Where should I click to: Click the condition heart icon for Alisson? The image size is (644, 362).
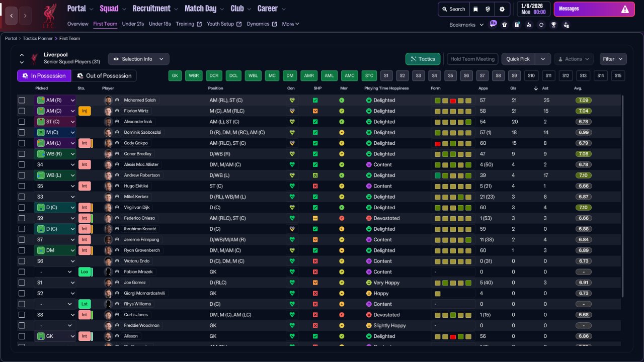[292, 336]
